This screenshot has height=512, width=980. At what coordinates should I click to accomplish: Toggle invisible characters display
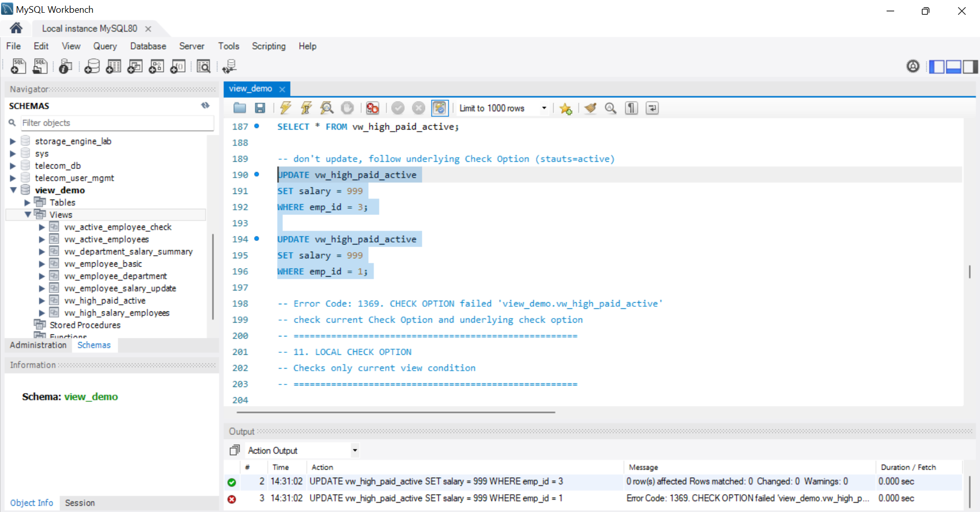coord(632,108)
